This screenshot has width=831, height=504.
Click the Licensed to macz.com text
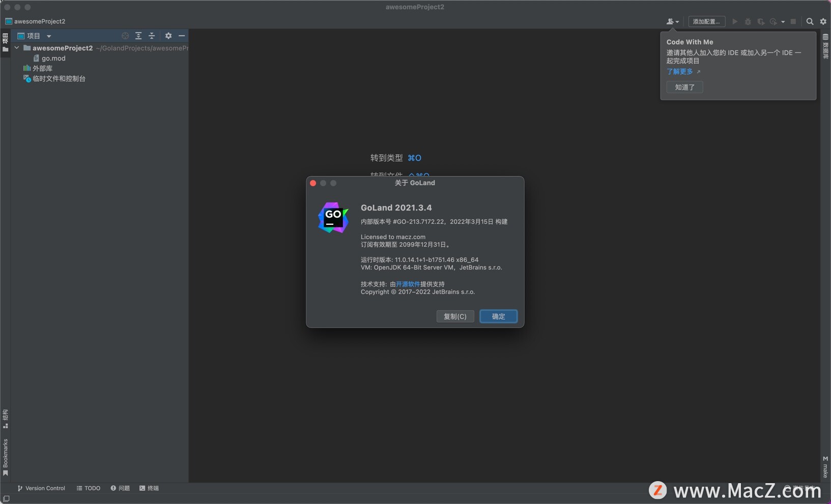click(393, 237)
